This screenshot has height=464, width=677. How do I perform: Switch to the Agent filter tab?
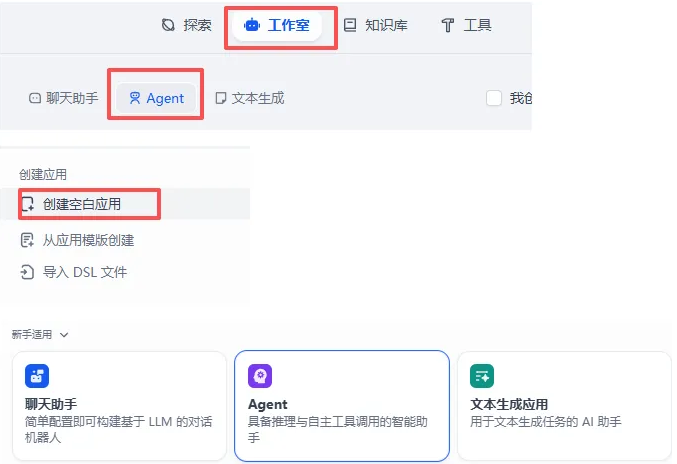coord(156,98)
